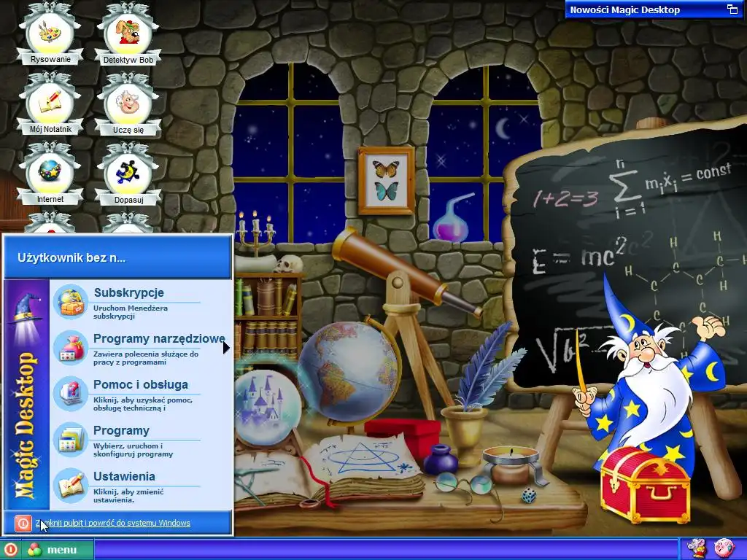Click the Nowości Magic Desktop title bar
The height and width of the screenshot is (560, 747).
[x=654, y=9]
